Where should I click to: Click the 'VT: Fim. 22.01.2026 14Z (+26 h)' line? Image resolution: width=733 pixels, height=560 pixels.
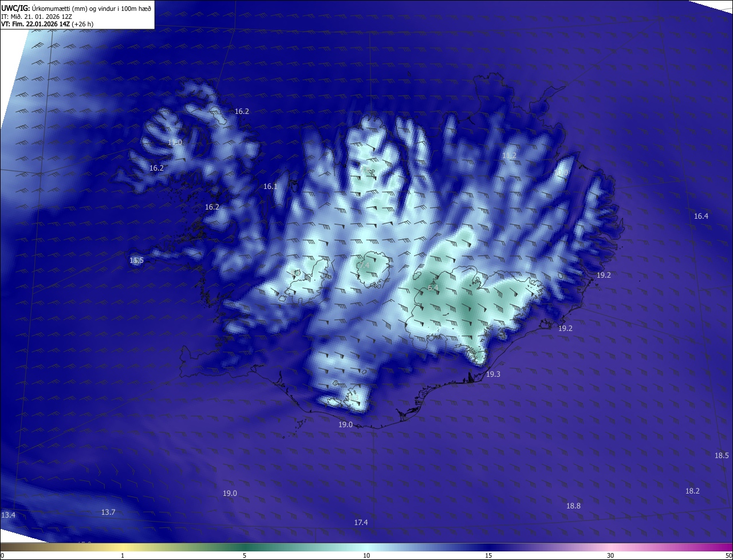[x=47, y=24]
